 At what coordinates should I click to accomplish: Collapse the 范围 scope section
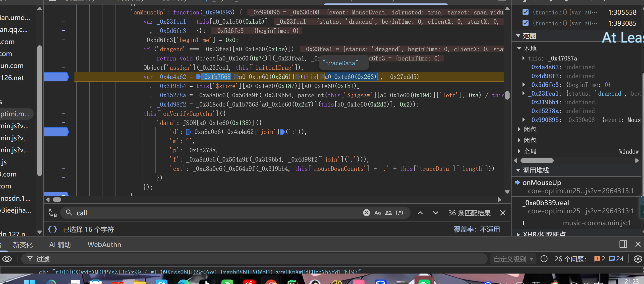click(518, 36)
